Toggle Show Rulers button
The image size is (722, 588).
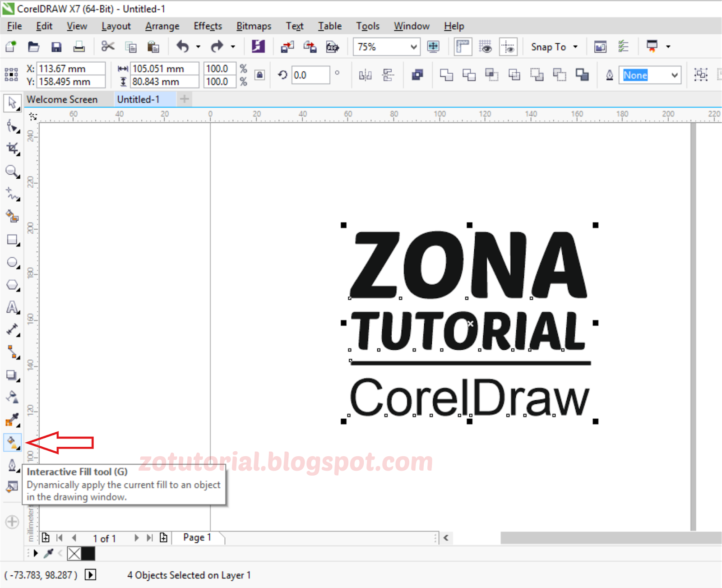click(463, 46)
